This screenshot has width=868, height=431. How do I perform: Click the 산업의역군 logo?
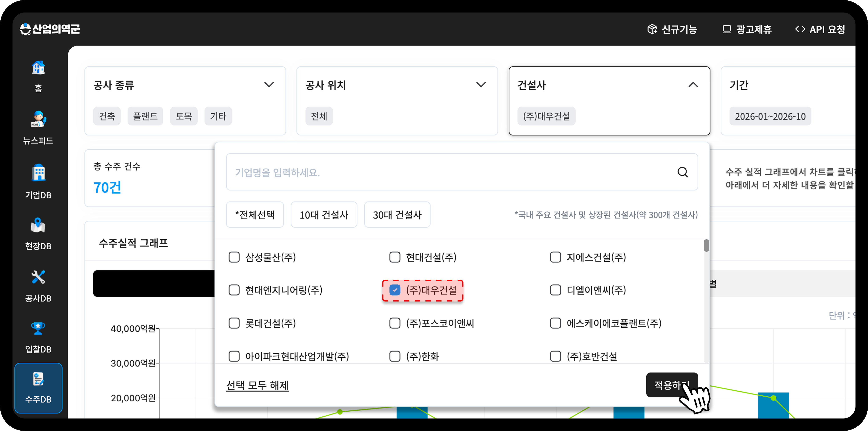point(50,29)
